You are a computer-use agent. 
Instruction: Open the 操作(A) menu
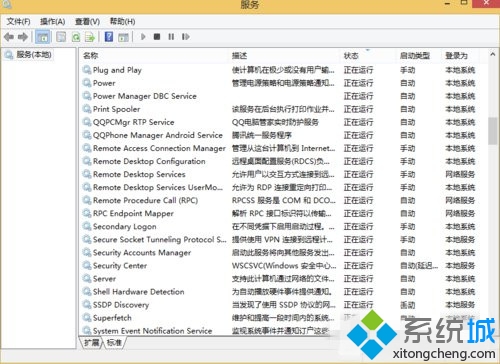(52, 22)
